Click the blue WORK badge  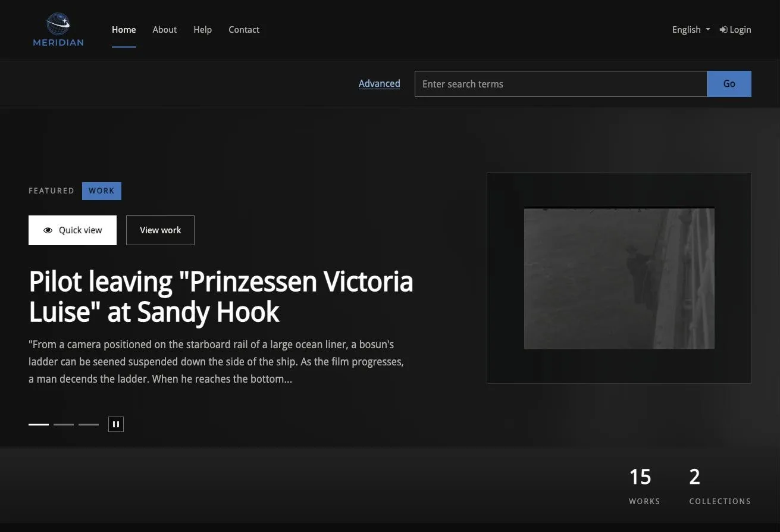(102, 191)
